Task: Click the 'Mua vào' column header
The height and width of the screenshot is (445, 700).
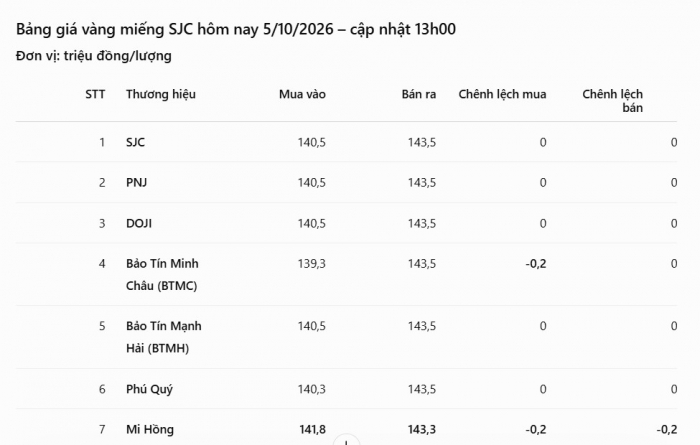Action: click(302, 94)
